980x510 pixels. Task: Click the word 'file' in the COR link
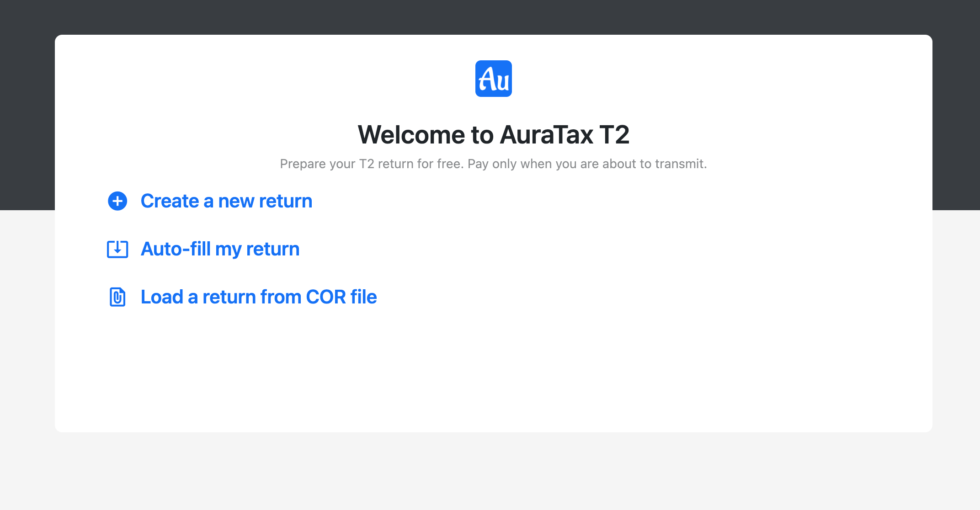(364, 297)
